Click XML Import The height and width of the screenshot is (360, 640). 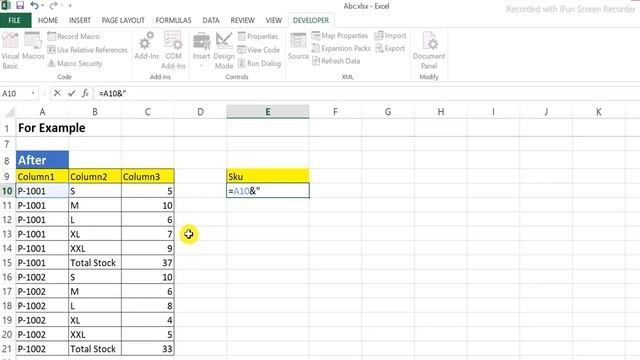(391, 36)
